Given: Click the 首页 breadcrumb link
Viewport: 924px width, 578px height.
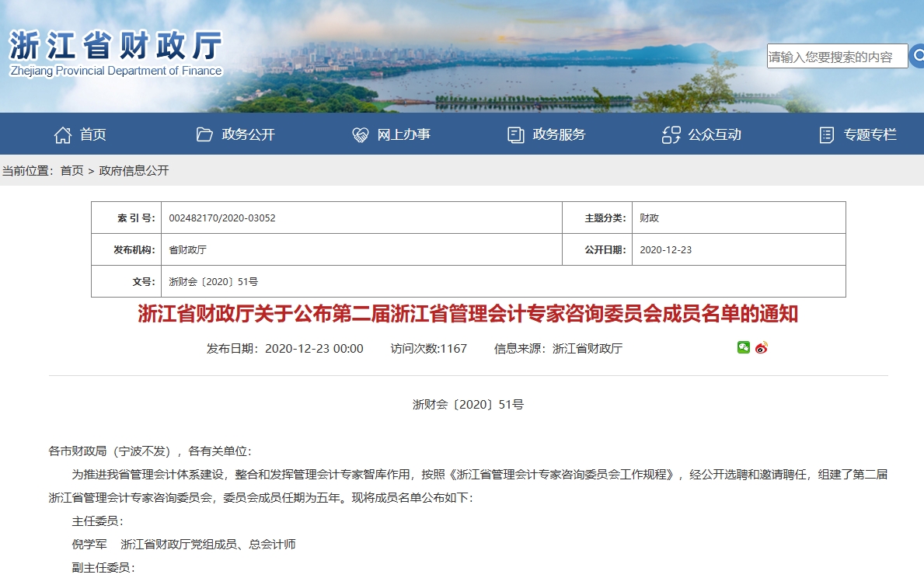Looking at the screenshot, I should pos(72,171).
